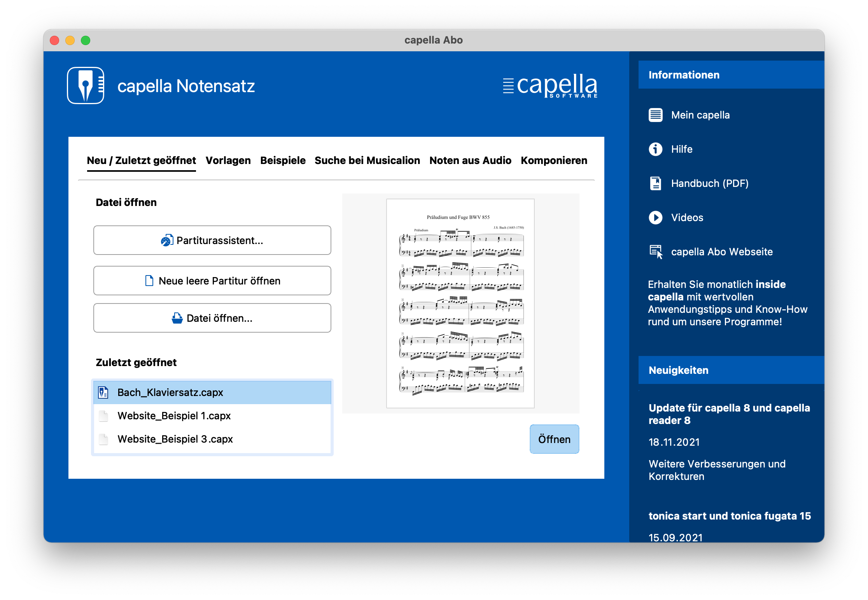Open the Suche bei Musicalion tab
868x600 pixels.
367,160
